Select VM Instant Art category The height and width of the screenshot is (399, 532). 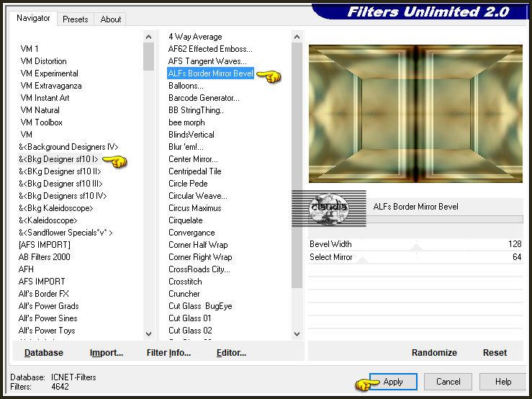(45, 98)
